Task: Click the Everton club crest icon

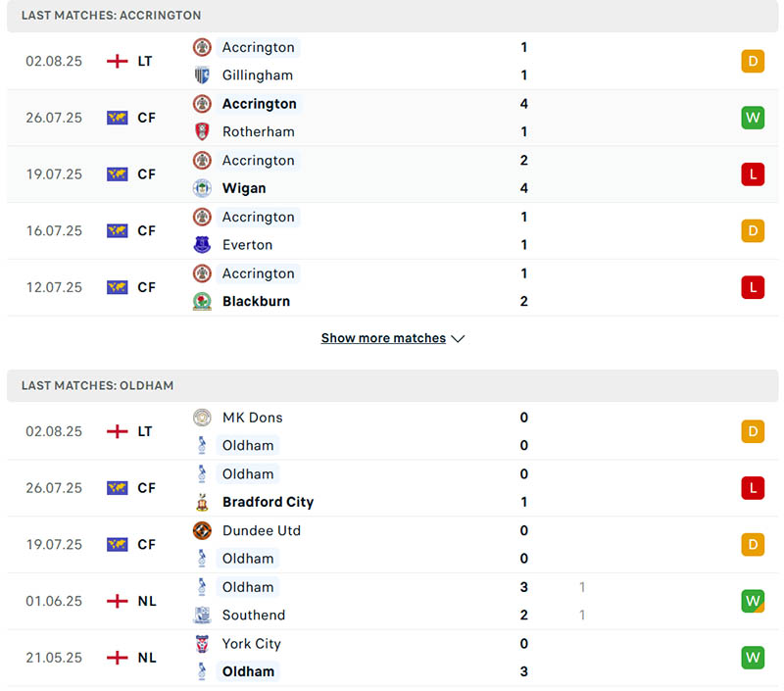Action: (202, 245)
